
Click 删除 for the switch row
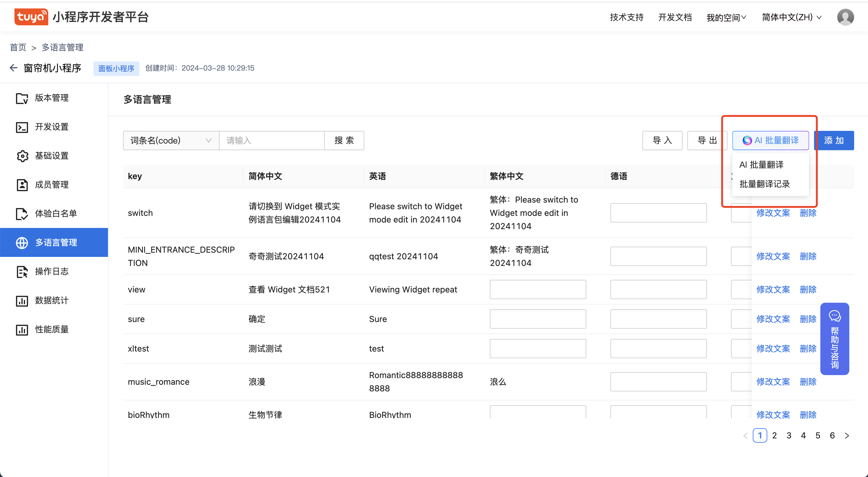[808, 213]
